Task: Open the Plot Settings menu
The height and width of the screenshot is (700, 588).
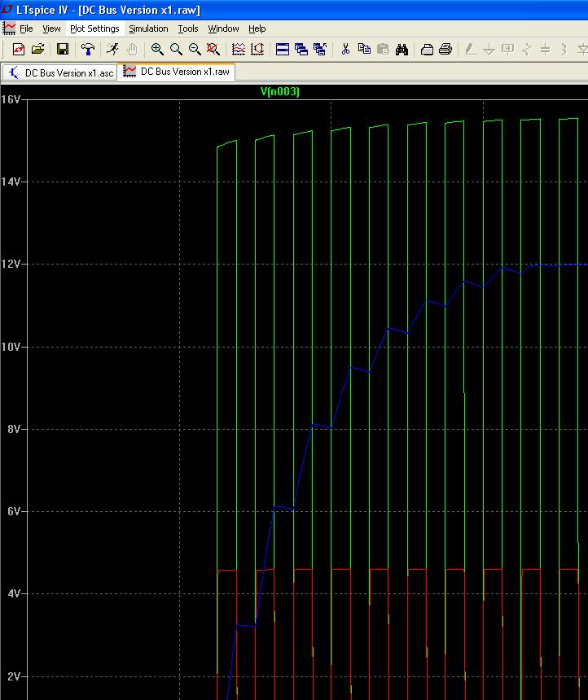Action: (x=94, y=28)
